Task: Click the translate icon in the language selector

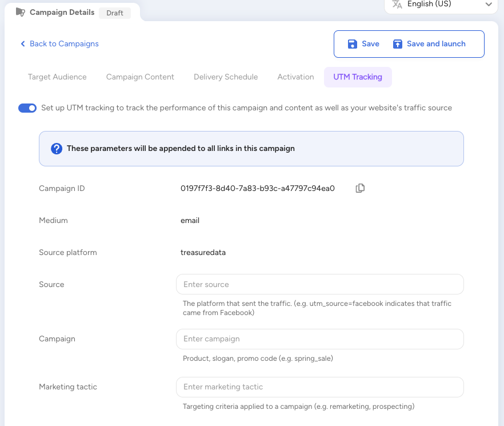Action: (x=395, y=5)
